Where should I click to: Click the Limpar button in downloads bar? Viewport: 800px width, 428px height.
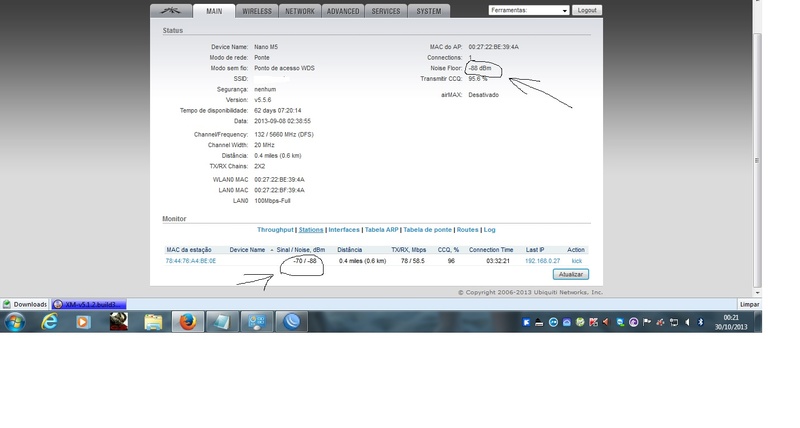click(749, 304)
